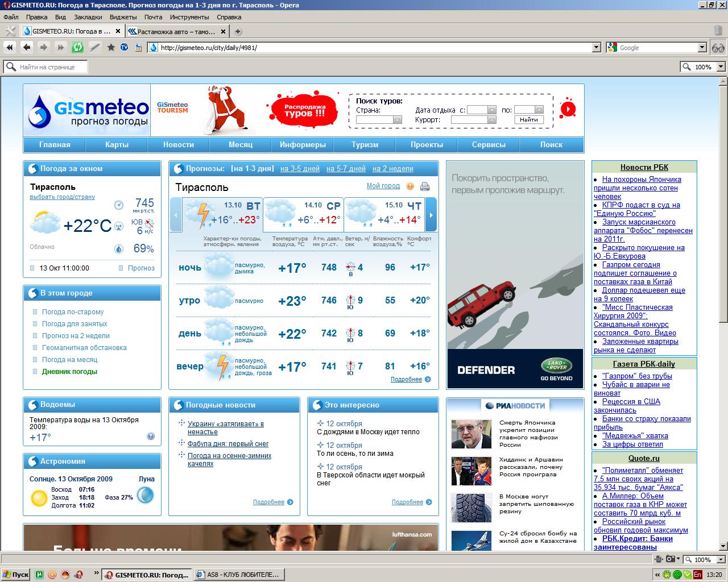The width and height of the screenshot is (728, 582).
Task: Click the orange help icon near Мой город
Action: click(410, 186)
